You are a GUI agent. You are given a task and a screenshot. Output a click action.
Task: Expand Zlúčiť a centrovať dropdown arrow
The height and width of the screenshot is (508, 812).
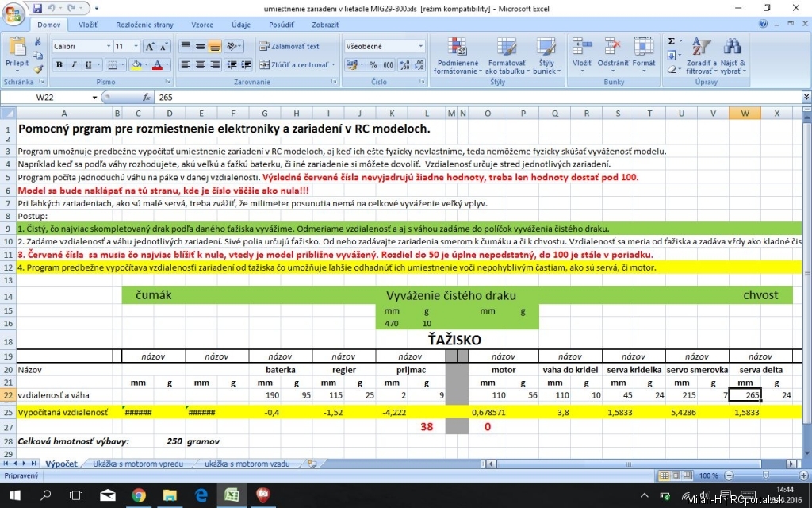pos(333,65)
